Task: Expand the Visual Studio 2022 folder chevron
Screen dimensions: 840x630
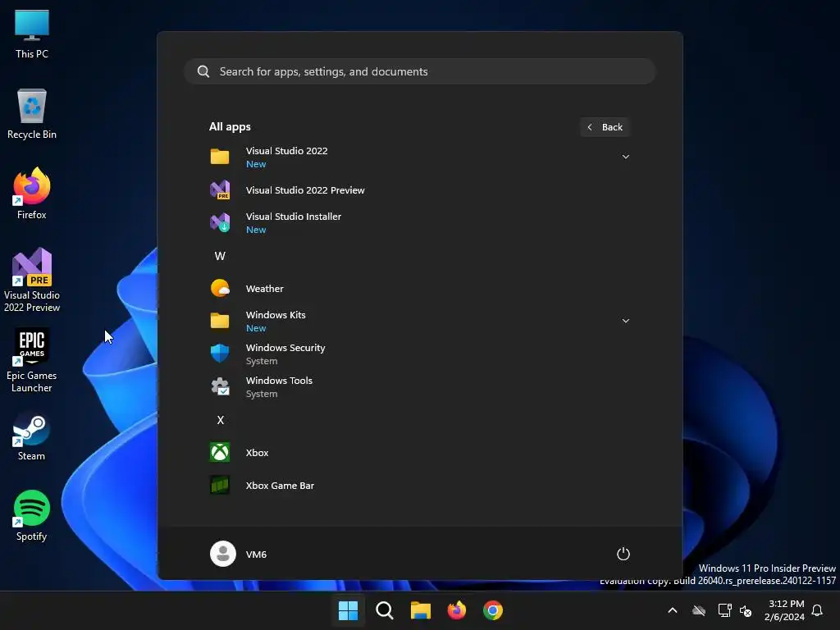Action: [x=625, y=157]
